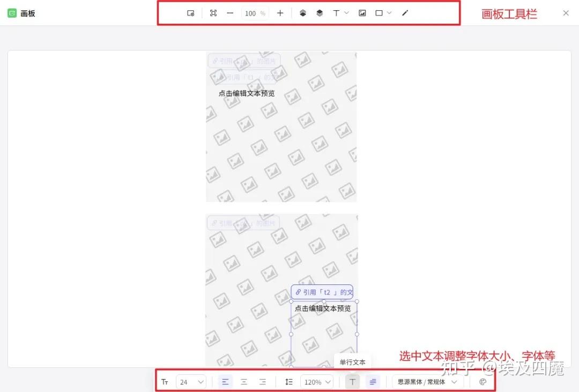
Task: Switch to multi-line paragraph text mode
Action: [373, 382]
